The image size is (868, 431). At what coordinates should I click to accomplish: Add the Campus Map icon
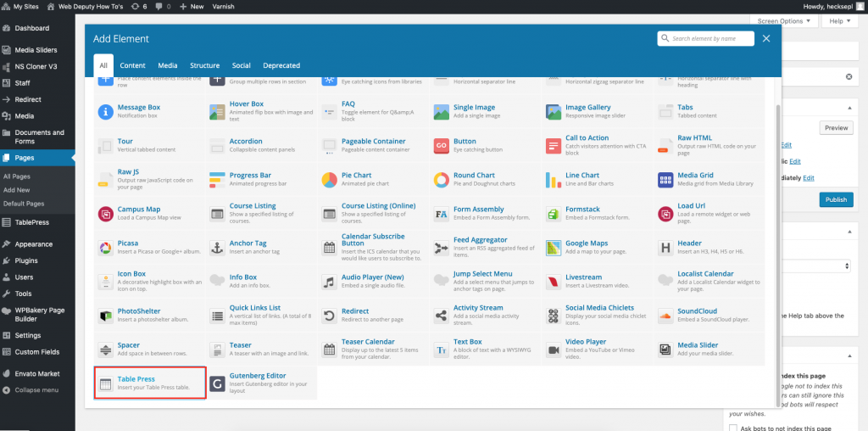click(106, 213)
